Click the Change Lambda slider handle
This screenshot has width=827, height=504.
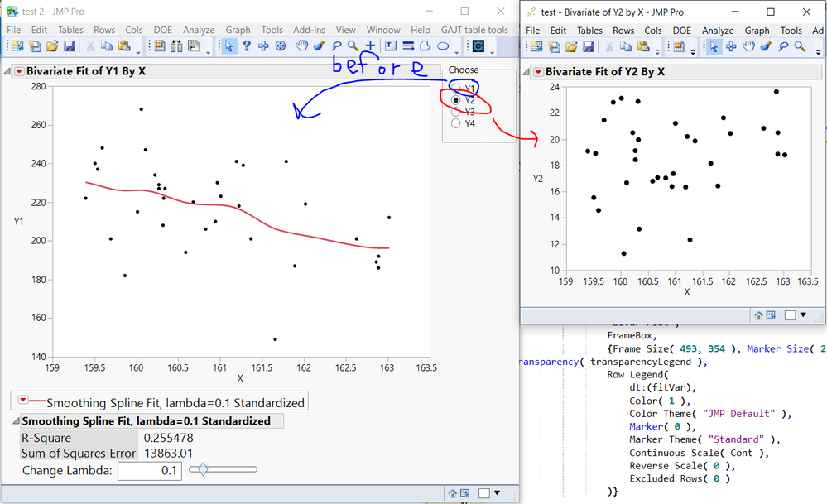click(201, 469)
